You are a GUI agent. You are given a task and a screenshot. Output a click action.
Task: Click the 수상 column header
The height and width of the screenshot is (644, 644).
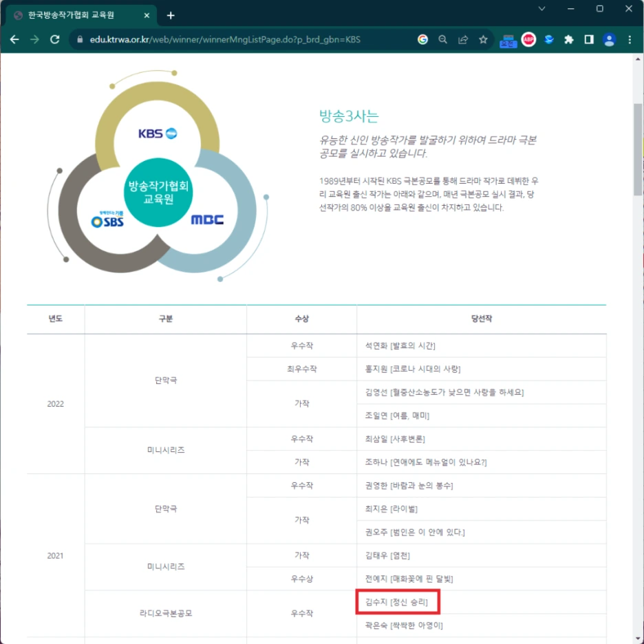(301, 319)
